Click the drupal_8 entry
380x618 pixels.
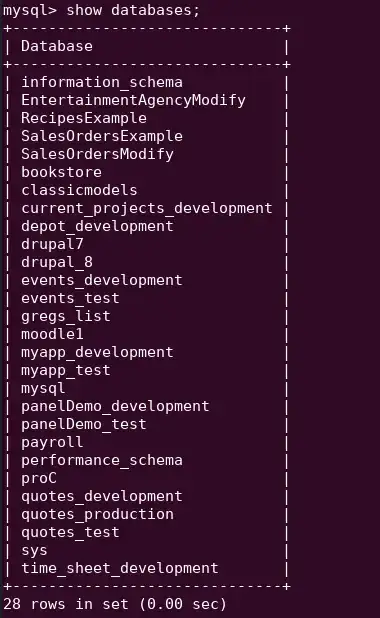[57, 262]
